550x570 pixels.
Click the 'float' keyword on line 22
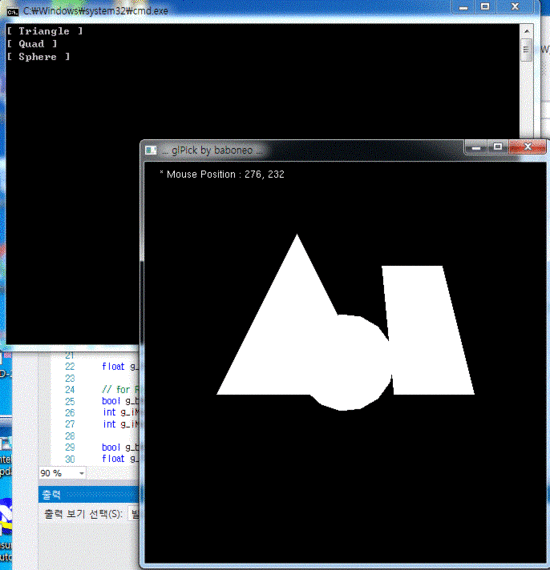point(113,366)
